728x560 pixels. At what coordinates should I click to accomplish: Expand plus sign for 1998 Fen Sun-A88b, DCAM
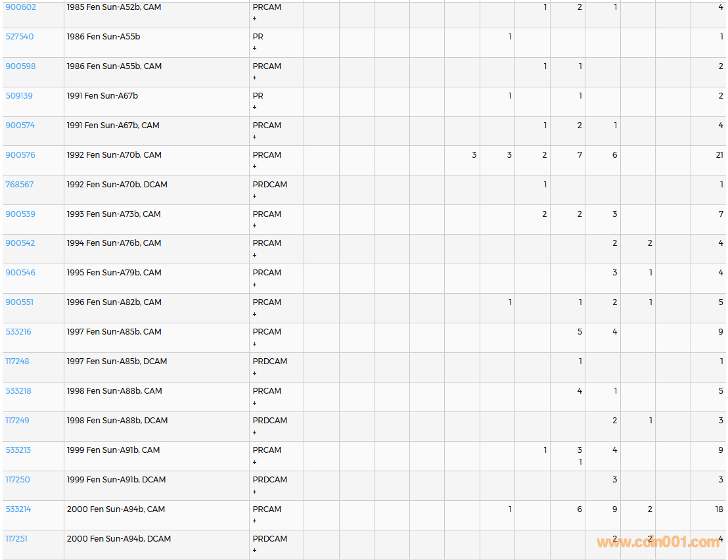coord(255,432)
